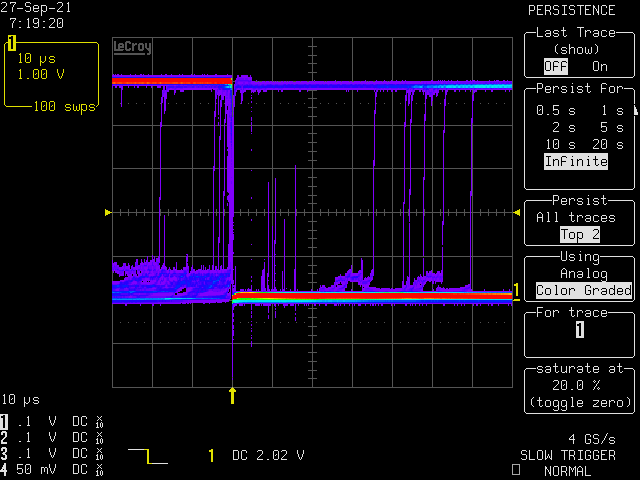Select Infinite in Persist For

576,161
